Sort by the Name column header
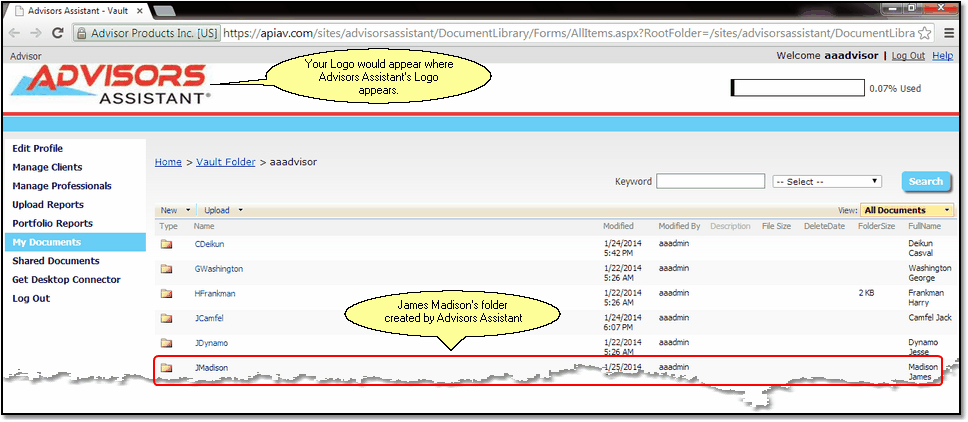 204,226
